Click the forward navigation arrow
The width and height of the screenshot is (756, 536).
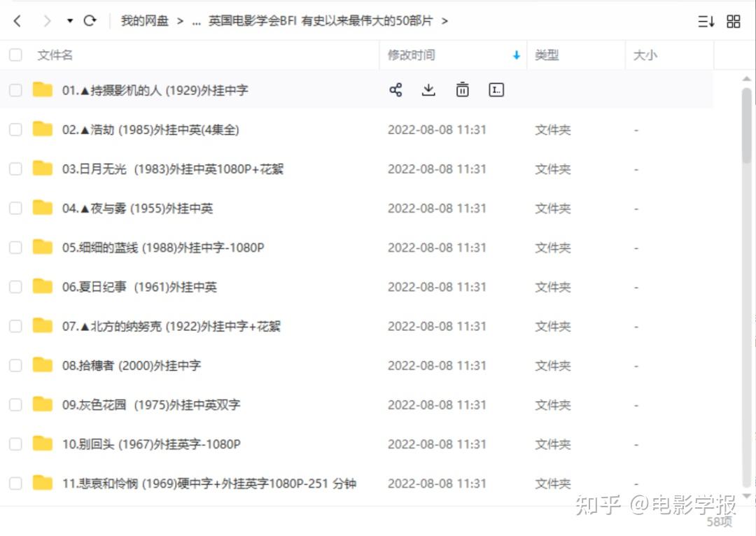(47, 21)
